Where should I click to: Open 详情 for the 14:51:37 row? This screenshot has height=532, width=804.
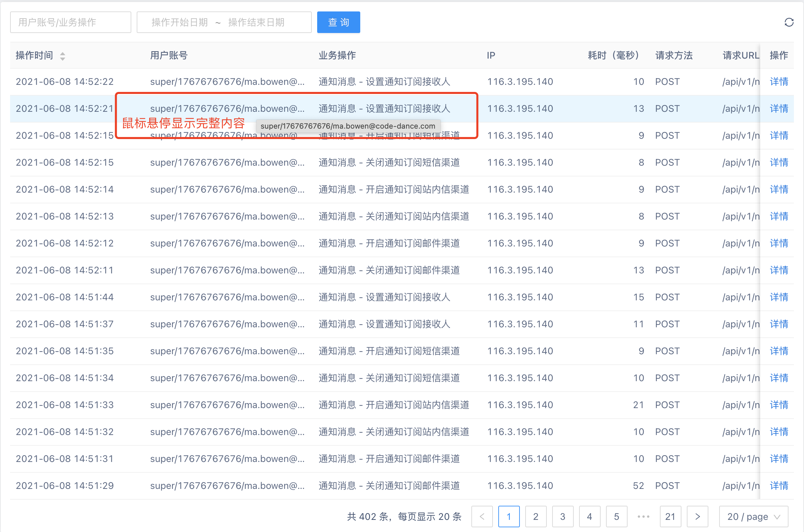(x=779, y=324)
